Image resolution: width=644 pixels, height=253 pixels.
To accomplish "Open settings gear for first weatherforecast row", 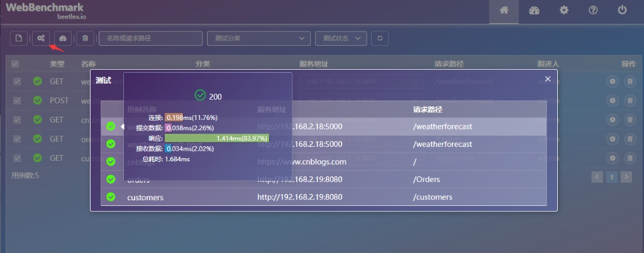I will click(613, 82).
